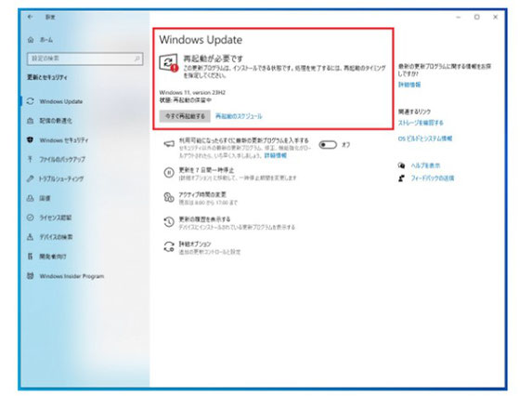532x396 pixels.
Task: Click the Windows Insider Program icon
Action: point(31,276)
